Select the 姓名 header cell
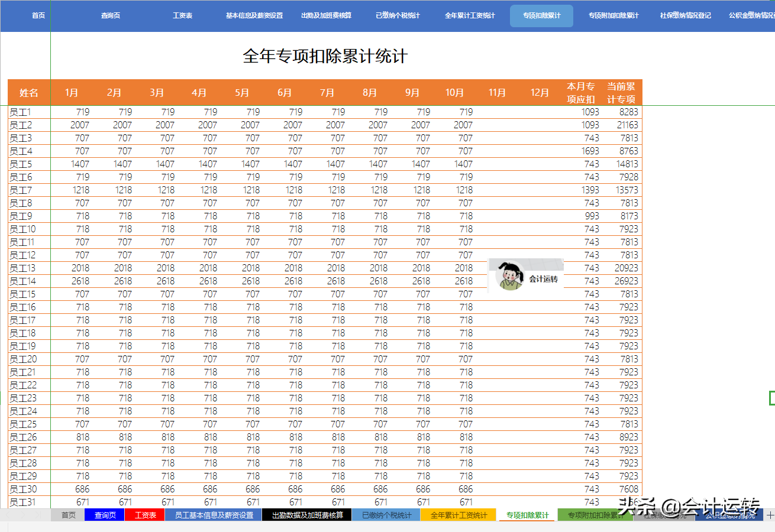Viewport: 775px width, 532px height. click(29, 92)
